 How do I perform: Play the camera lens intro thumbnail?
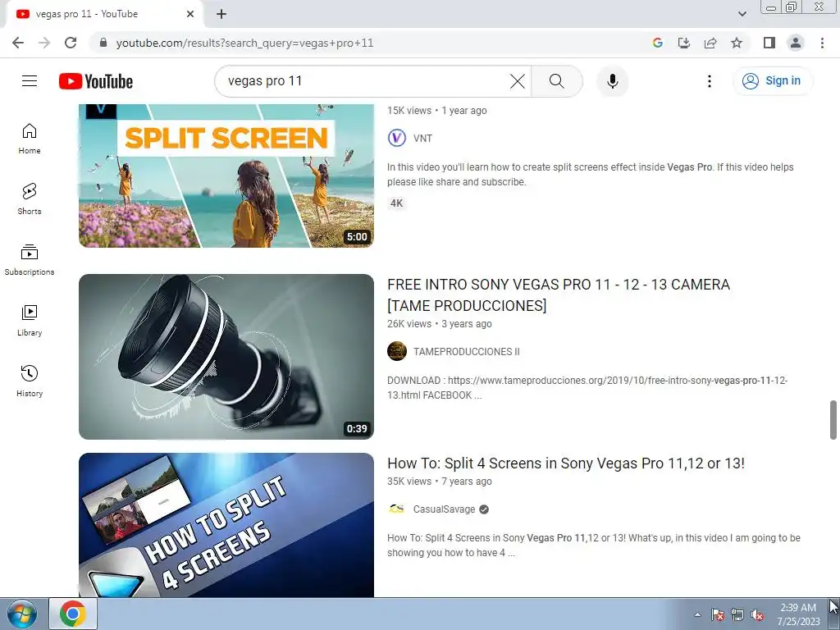coord(226,357)
